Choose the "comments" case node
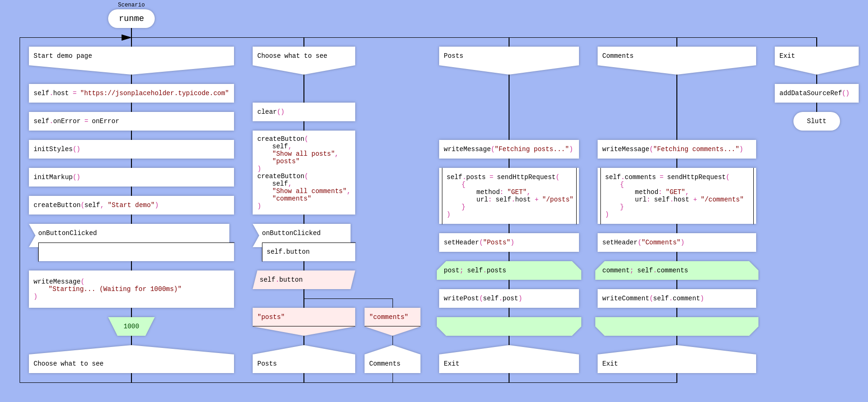The image size is (868, 402). click(x=392, y=318)
